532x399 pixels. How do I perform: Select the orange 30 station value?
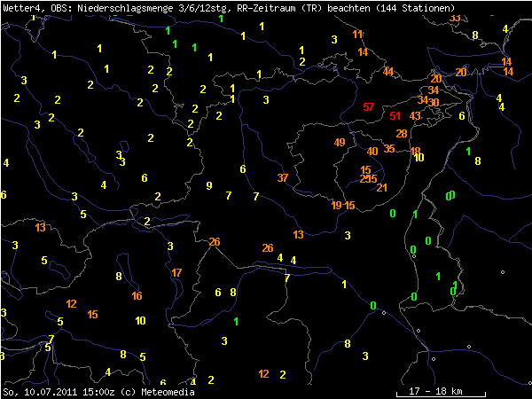(434, 103)
